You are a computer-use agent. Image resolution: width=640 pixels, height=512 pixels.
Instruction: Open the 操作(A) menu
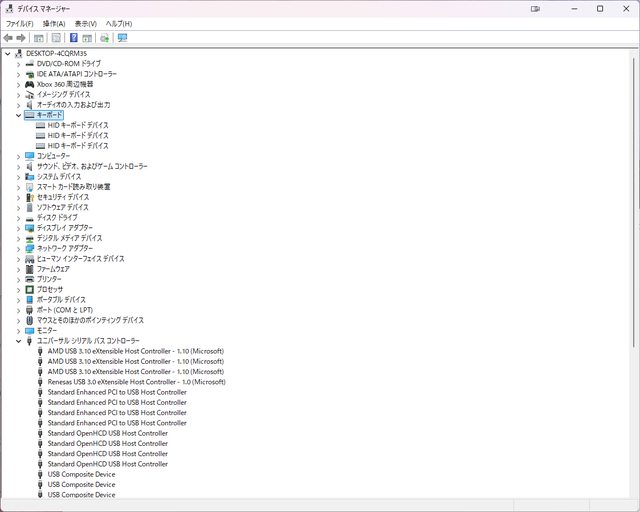coord(54,23)
